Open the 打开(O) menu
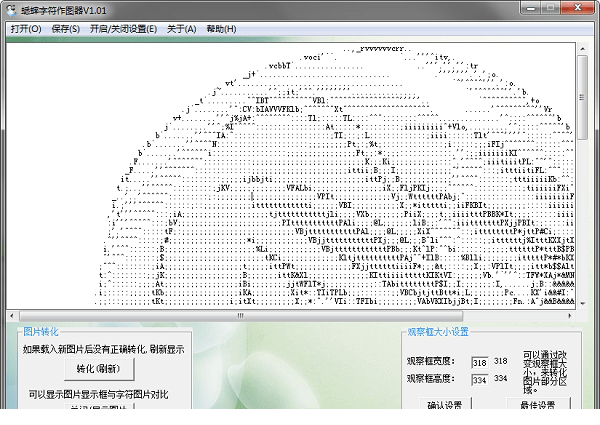This screenshot has width=600, height=425. click(x=26, y=29)
